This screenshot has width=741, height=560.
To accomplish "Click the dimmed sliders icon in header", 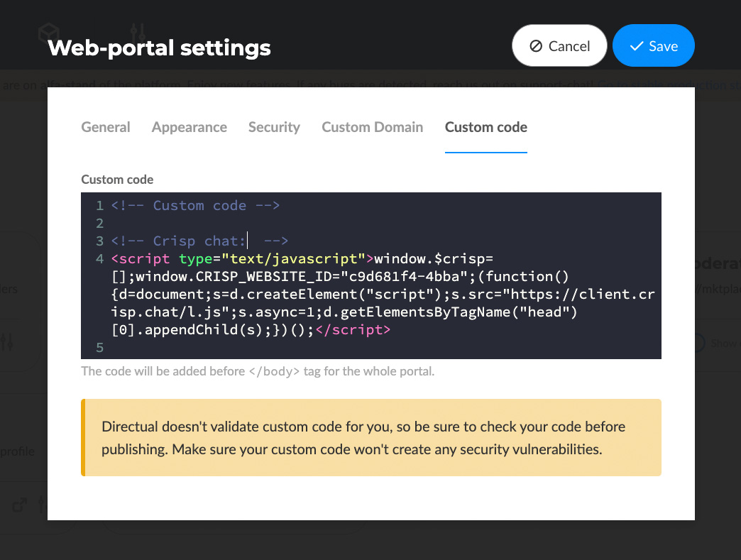I will 138,32.
